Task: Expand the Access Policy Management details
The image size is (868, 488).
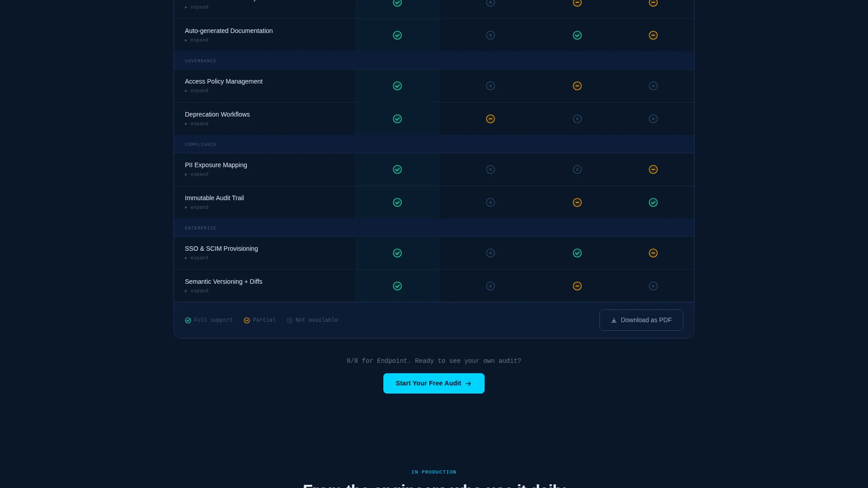Action: (x=197, y=91)
